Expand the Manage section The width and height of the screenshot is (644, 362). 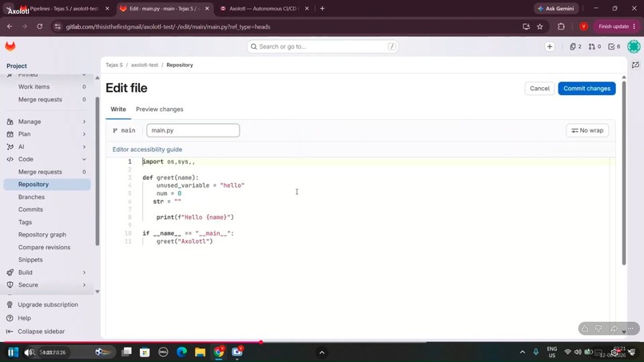(x=84, y=121)
